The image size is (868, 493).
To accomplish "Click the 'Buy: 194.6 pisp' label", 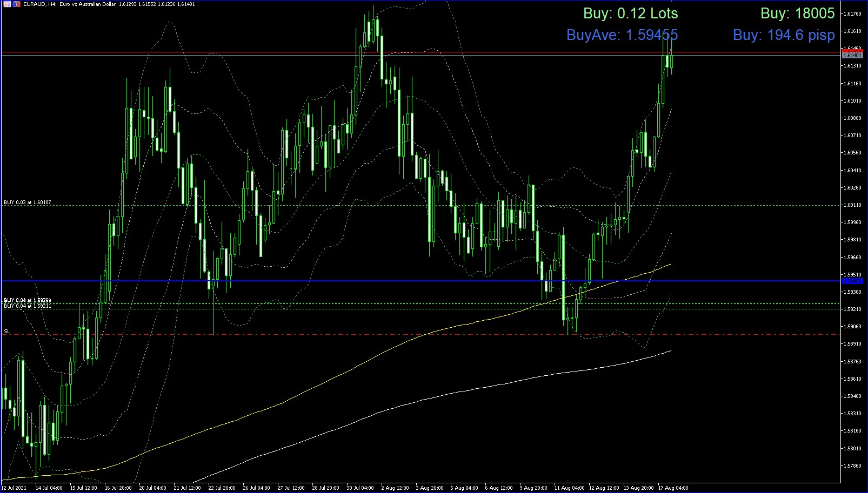I will [x=784, y=35].
